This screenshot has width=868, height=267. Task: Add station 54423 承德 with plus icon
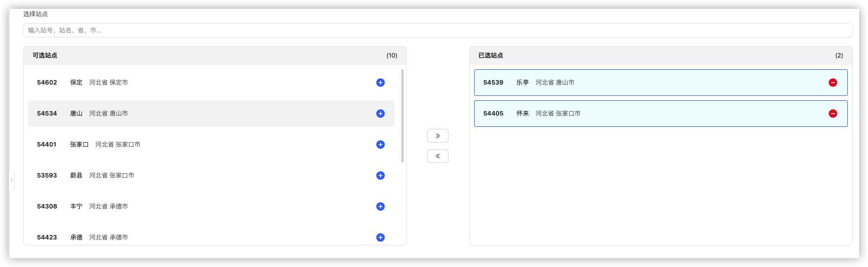[x=380, y=237]
